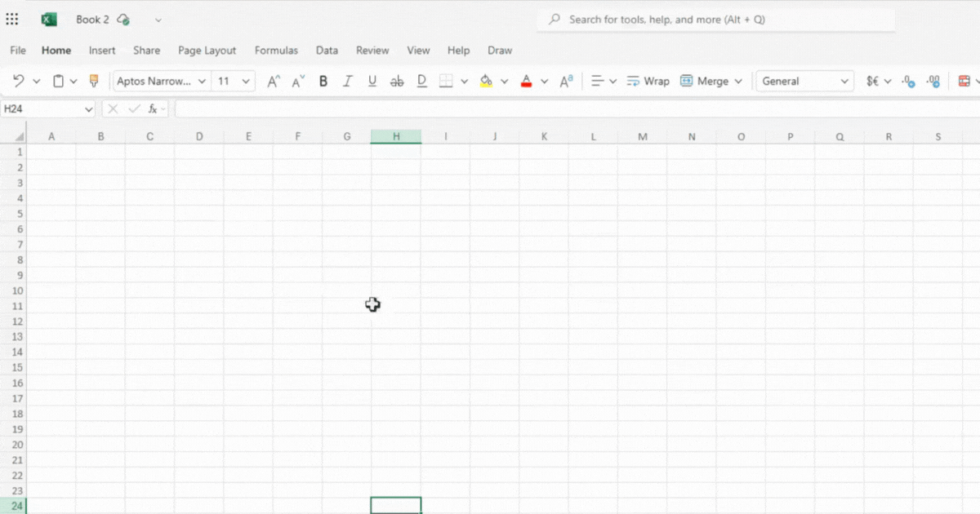The height and width of the screenshot is (514, 980).
Task: Select column A header
Action: coord(51,136)
